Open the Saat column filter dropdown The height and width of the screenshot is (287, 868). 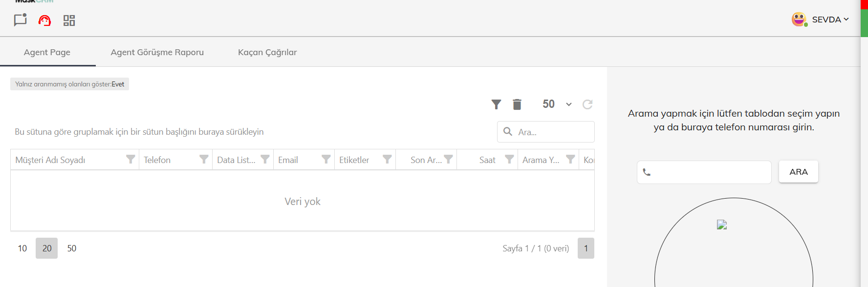[509, 160]
